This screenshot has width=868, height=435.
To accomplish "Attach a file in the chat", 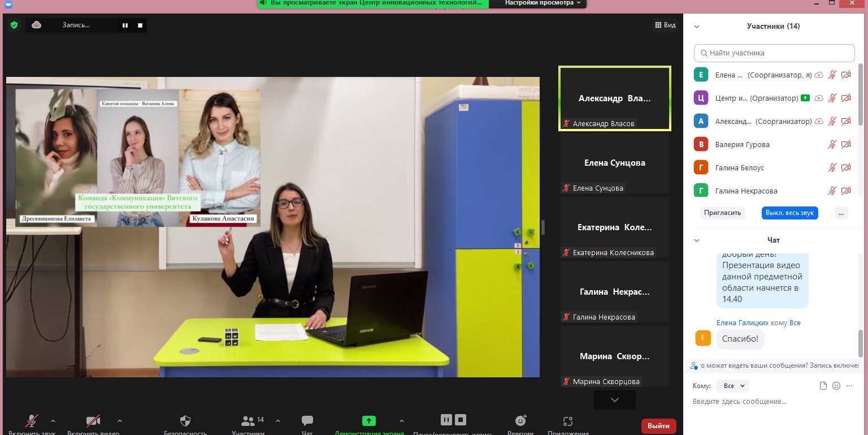I will pos(823,386).
